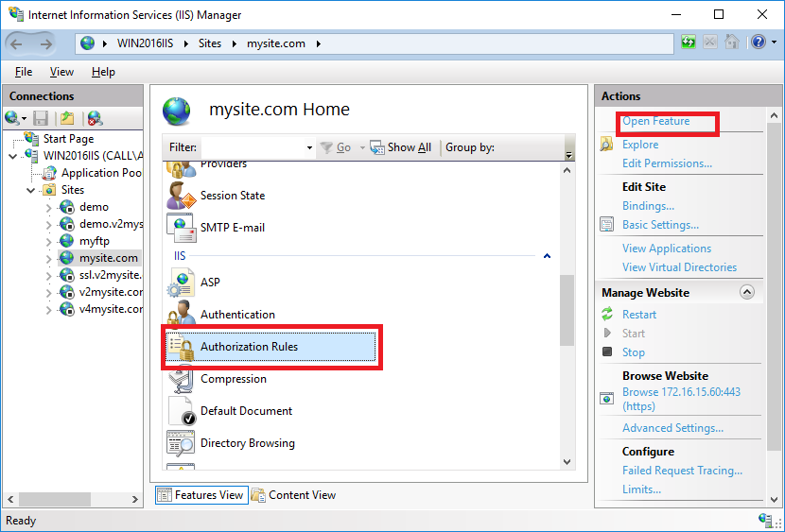This screenshot has height=532, width=785.
Task: Click the feature list vertical scrollbar thumb
Action: click(567, 310)
